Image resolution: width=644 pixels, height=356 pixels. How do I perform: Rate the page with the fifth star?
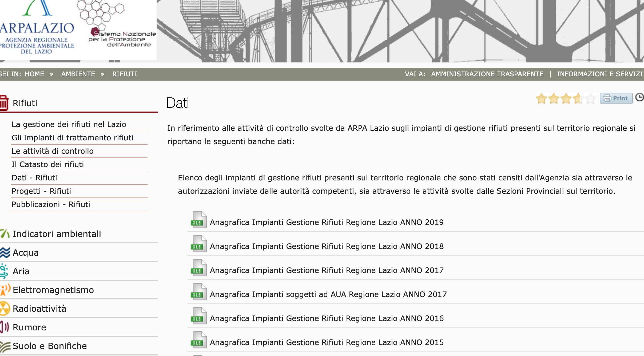pyautogui.click(x=590, y=98)
